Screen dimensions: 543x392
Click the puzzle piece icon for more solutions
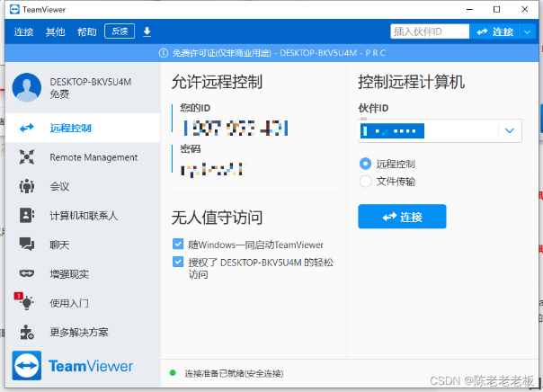(x=27, y=332)
